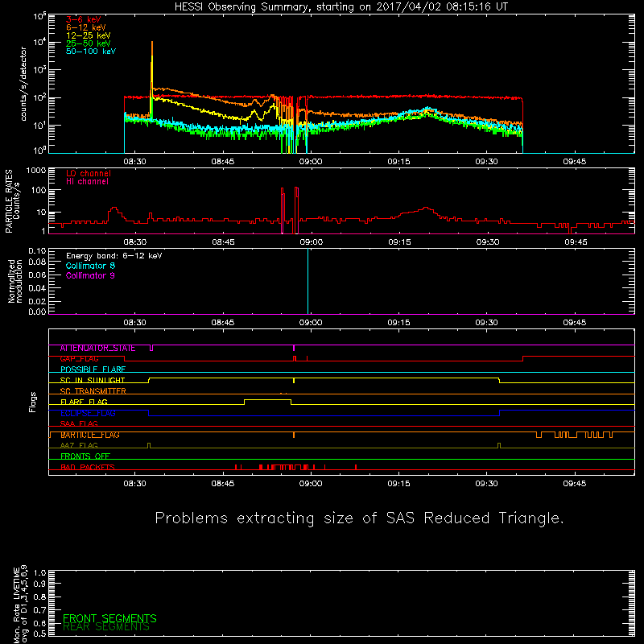This screenshot has width=644, height=644.
Task: Click the 1000 tick label on the particle rates axis
Action: coord(36,171)
